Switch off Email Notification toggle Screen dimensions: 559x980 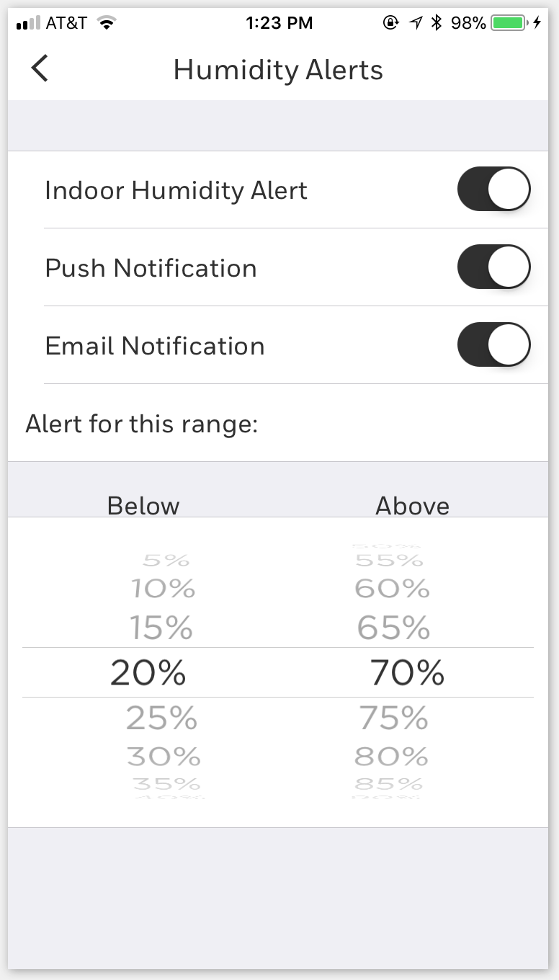coord(493,345)
